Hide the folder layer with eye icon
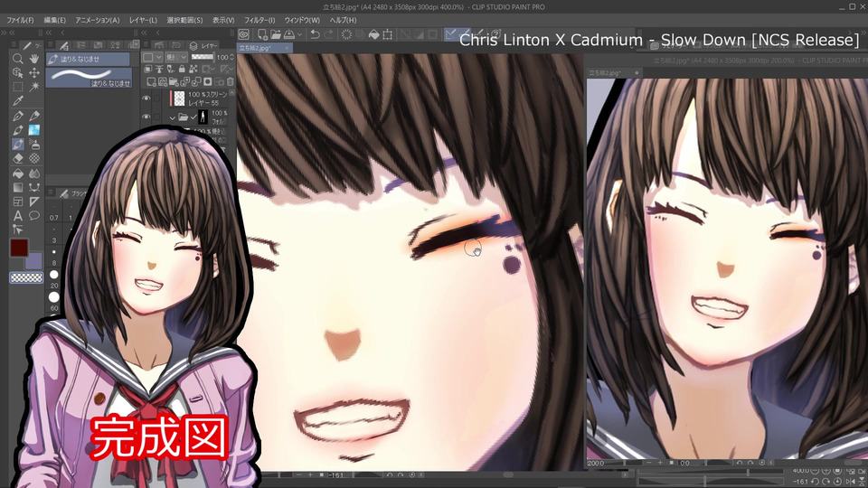Viewport: 868px width, 488px height. pyautogui.click(x=146, y=117)
